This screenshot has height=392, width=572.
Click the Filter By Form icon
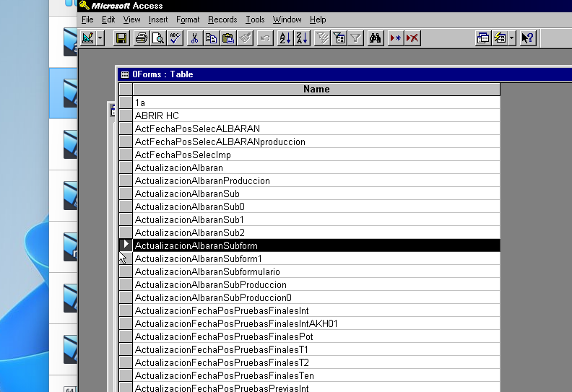[x=339, y=38]
